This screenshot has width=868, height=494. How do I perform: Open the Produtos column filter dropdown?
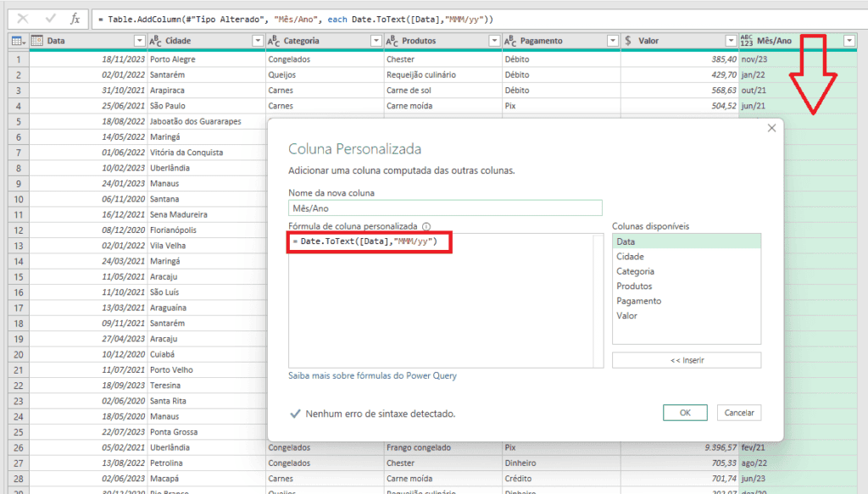494,41
